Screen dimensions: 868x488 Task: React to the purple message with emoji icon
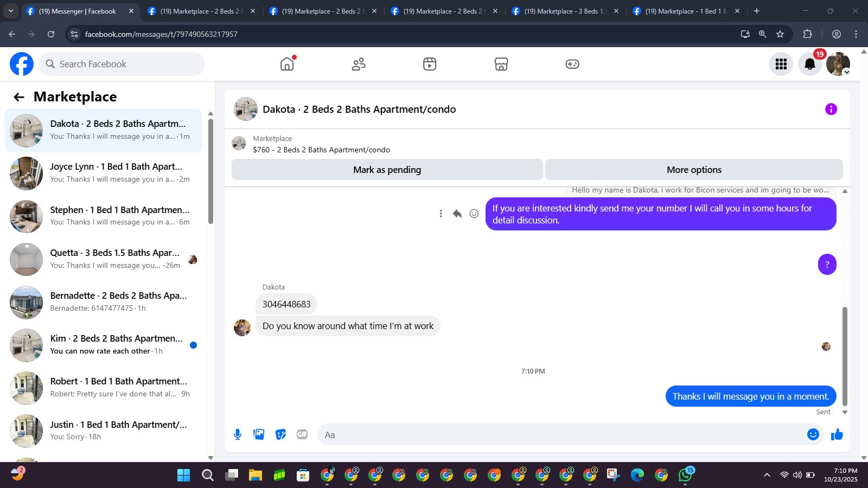click(x=474, y=214)
